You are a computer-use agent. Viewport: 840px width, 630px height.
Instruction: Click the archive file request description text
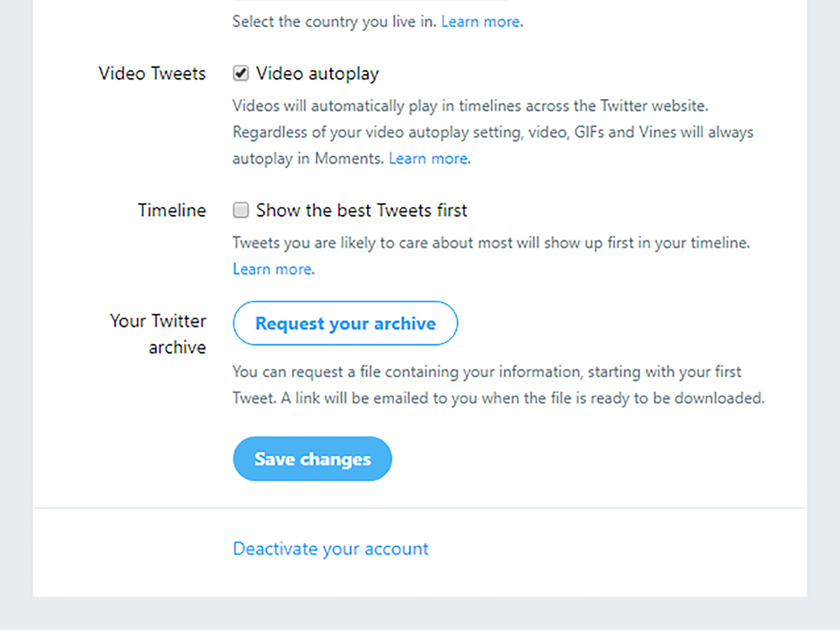pos(498,386)
